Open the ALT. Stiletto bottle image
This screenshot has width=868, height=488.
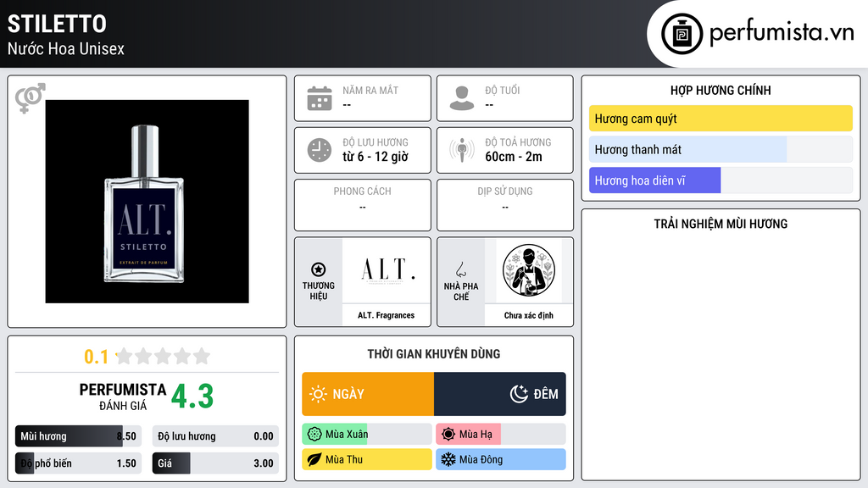pyautogui.click(x=147, y=202)
